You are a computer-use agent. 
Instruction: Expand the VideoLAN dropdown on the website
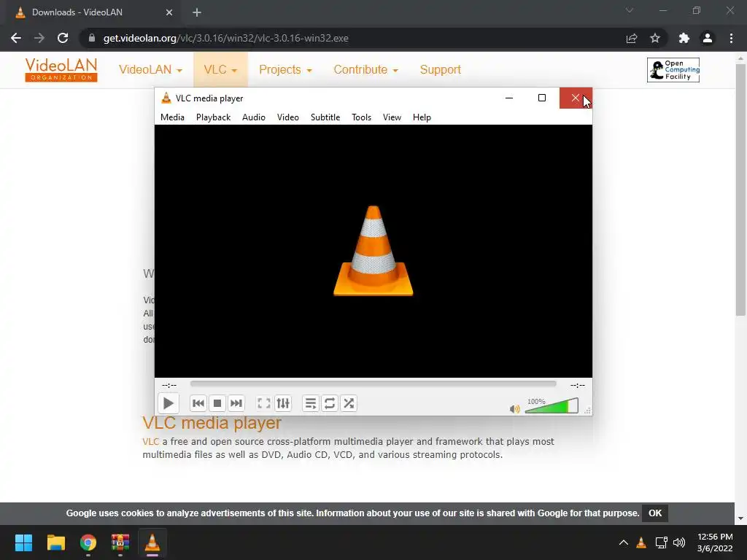150,69
